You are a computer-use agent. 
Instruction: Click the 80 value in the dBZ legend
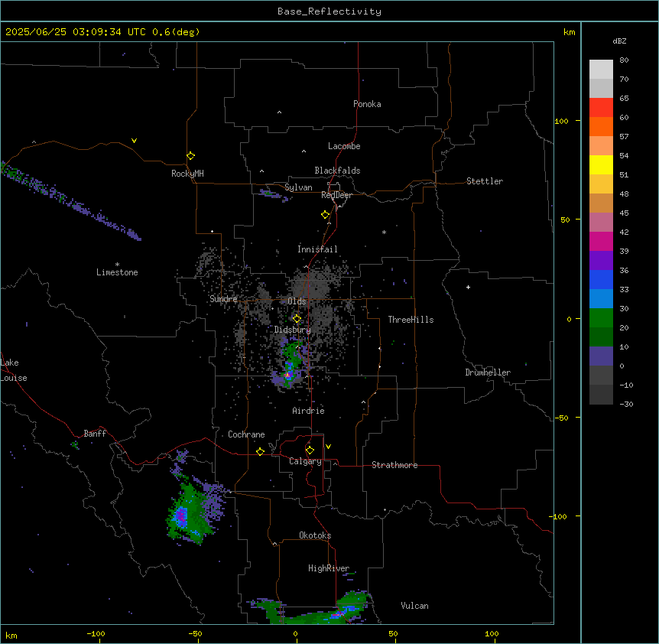tap(624, 60)
